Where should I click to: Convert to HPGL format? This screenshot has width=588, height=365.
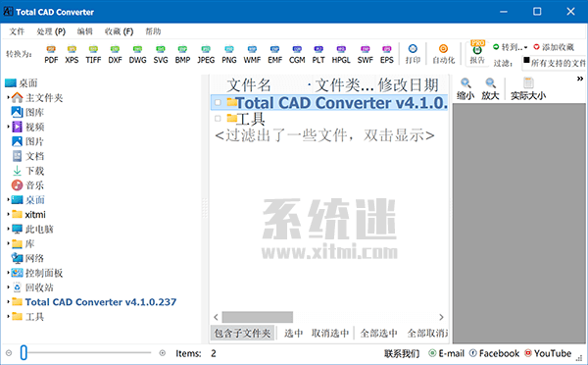pos(341,54)
